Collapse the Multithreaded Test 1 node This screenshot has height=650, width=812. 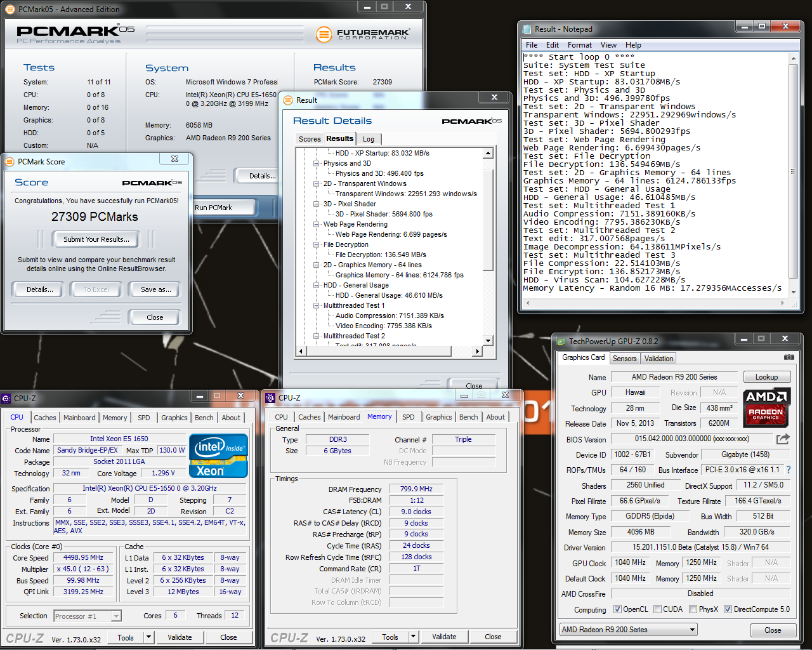click(316, 305)
